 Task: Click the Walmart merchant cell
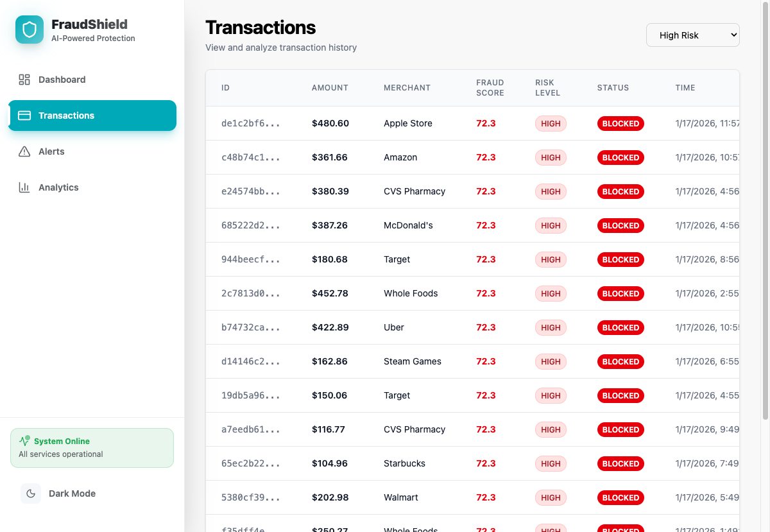(401, 497)
